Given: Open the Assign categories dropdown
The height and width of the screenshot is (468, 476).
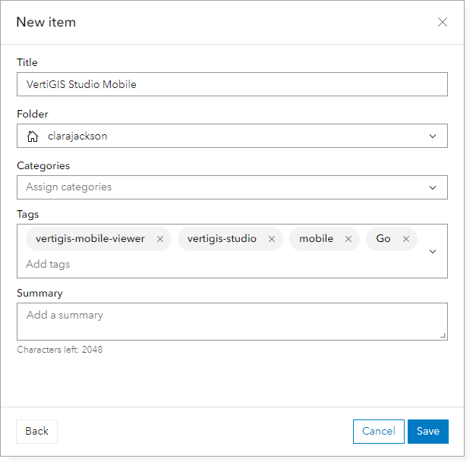Looking at the screenshot, I should click(232, 187).
